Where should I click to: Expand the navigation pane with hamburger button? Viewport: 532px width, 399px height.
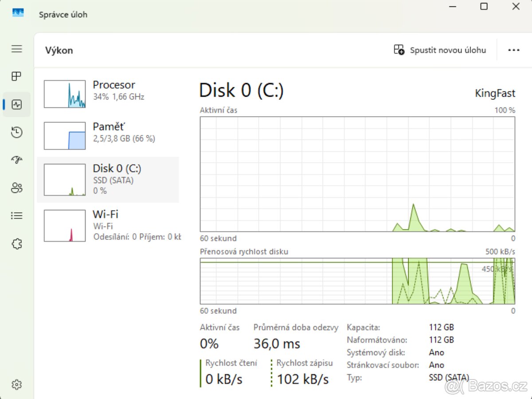(x=16, y=49)
